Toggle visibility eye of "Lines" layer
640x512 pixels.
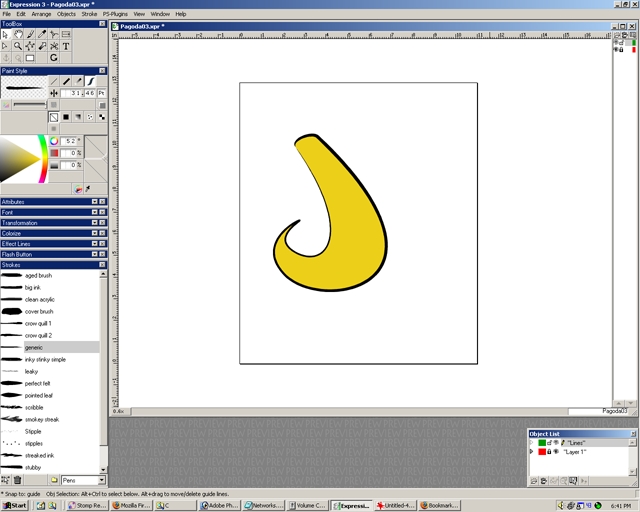(556, 443)
